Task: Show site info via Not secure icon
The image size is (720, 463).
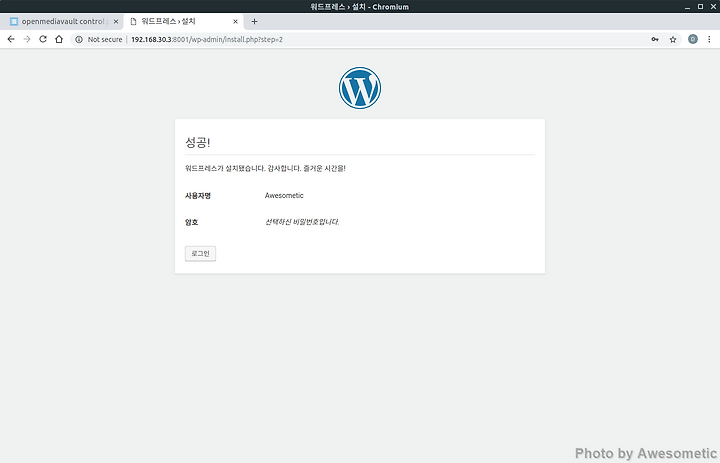Action: pos(79,40)
